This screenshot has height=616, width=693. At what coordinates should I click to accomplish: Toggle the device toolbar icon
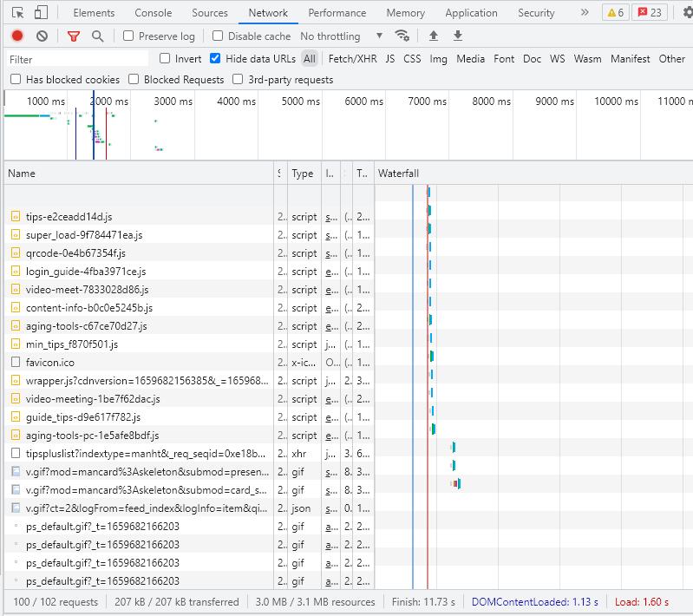click(x=42, y=13)
